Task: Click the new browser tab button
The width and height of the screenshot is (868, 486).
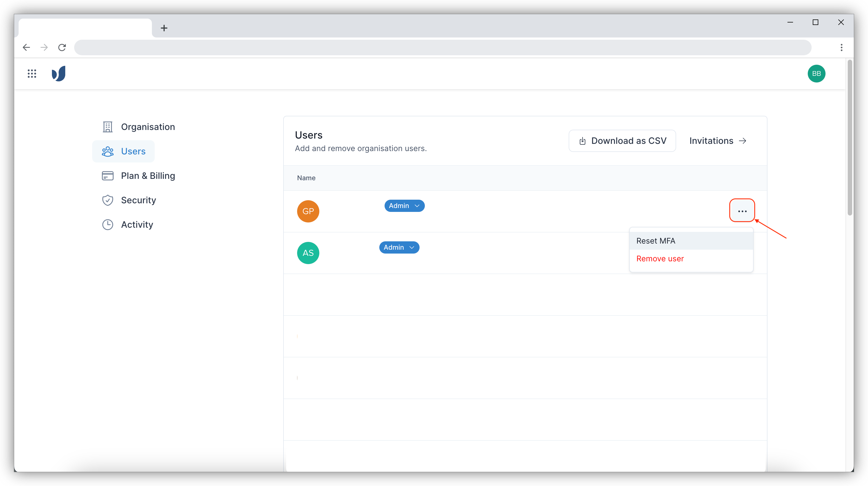Action: [164, 27]
